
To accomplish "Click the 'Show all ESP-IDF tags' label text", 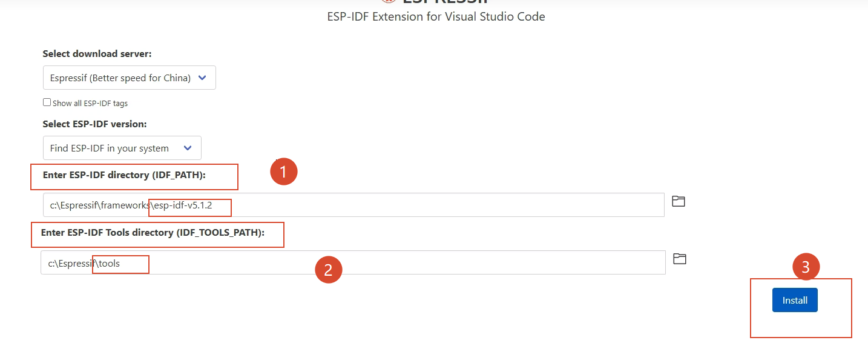I will 90,103.
